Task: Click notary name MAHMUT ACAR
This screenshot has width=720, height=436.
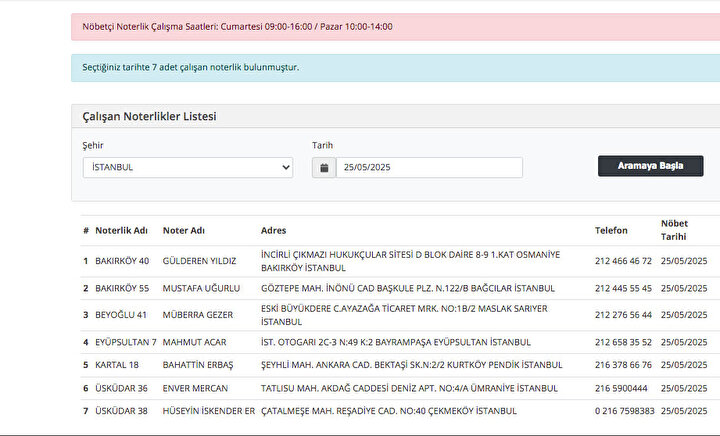Action: [x=194, y=342]
